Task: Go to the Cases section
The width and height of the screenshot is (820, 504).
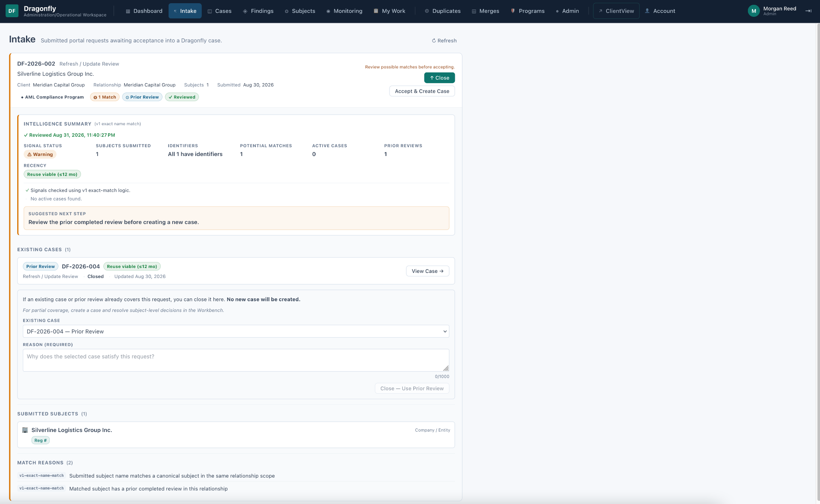Action: click(x=219, y=11)
